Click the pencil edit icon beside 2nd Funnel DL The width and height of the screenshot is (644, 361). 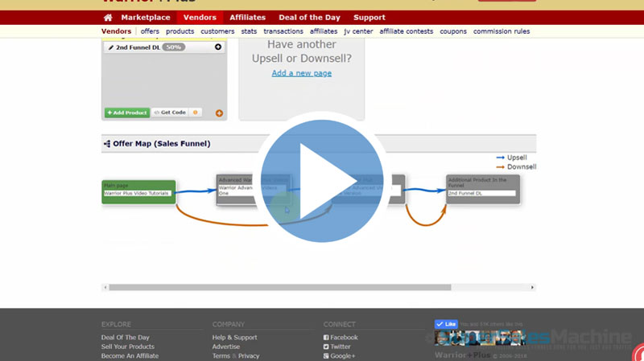(x=110, y=47)
